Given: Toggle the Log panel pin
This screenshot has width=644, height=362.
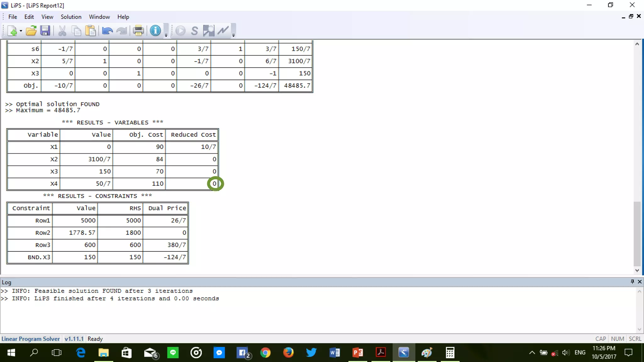Looking at the screenshot, I should tap(632, 282).
